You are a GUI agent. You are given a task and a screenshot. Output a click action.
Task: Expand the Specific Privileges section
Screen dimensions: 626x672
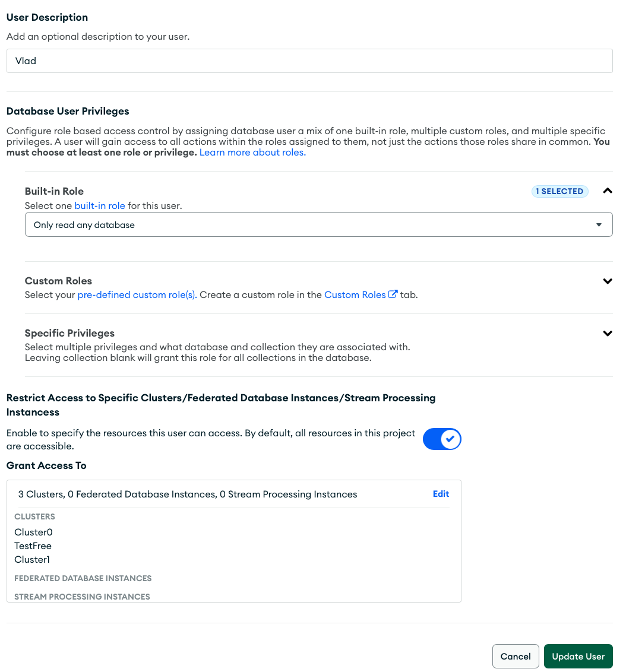pyautogui.click(x=607, y=333)
